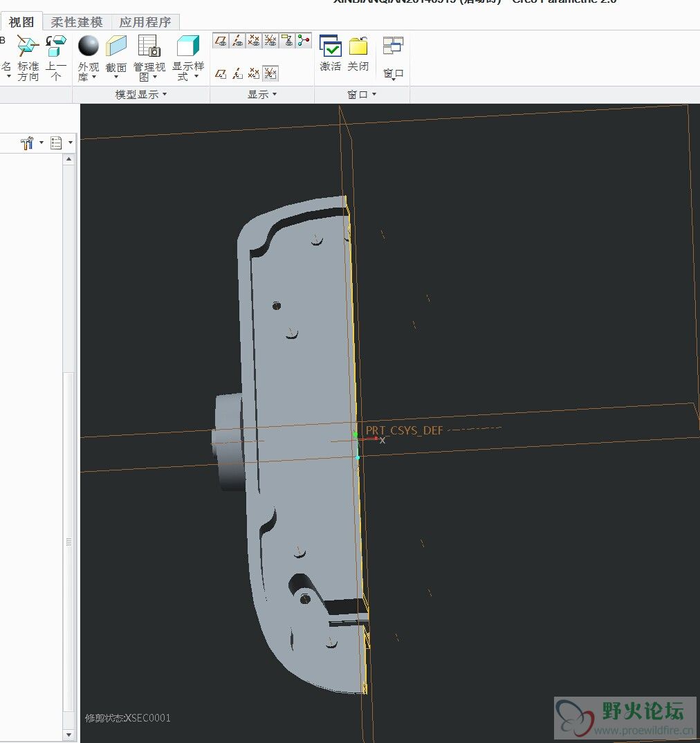Toggle coordinate system display

point(270,41)
